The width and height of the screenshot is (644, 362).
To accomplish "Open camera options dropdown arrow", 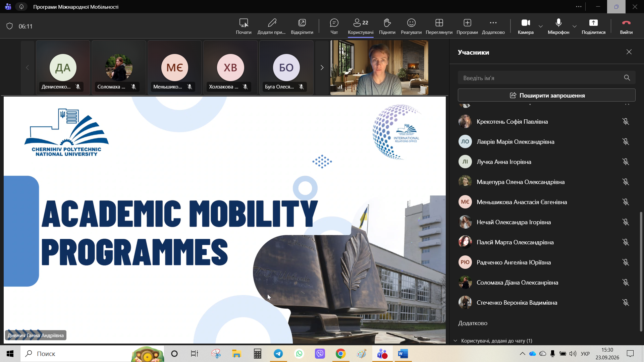I will click(540, 26).
